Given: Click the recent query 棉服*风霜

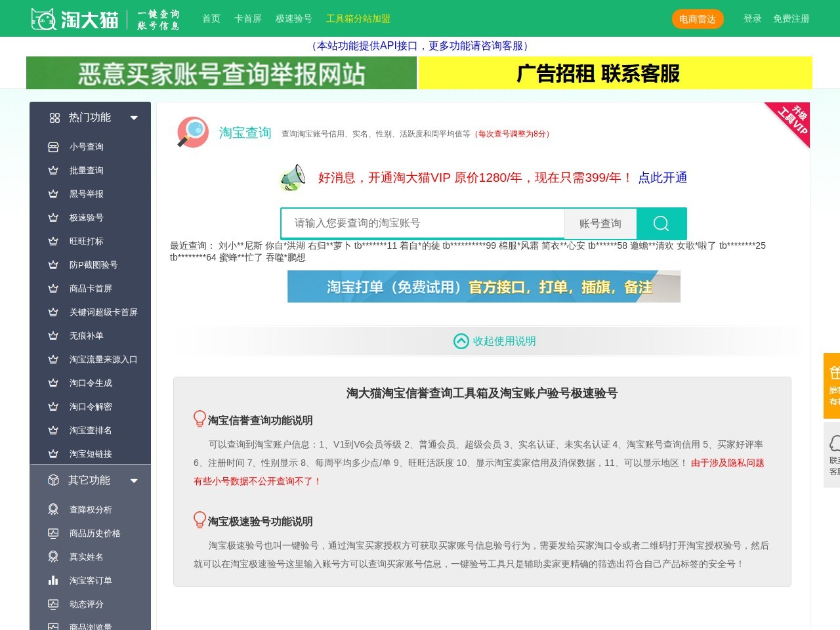Looking at the screenshot, I should [x=519, y=246].
